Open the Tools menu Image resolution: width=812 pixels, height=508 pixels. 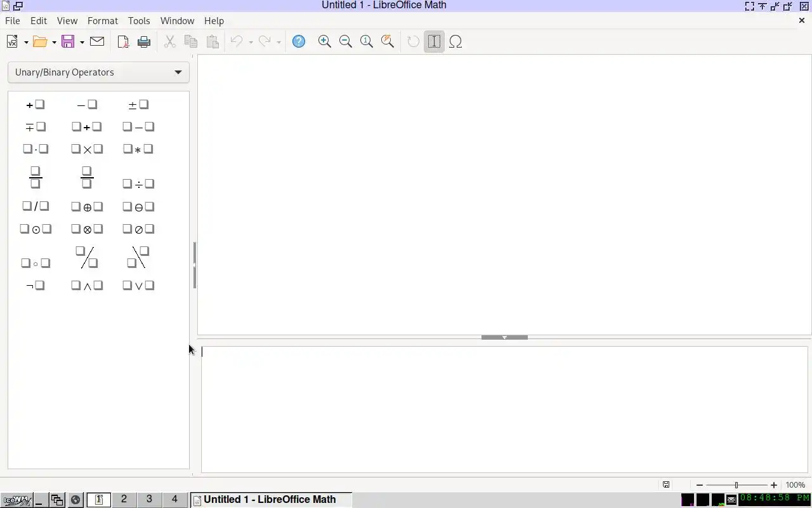click(x=139, y=21)
